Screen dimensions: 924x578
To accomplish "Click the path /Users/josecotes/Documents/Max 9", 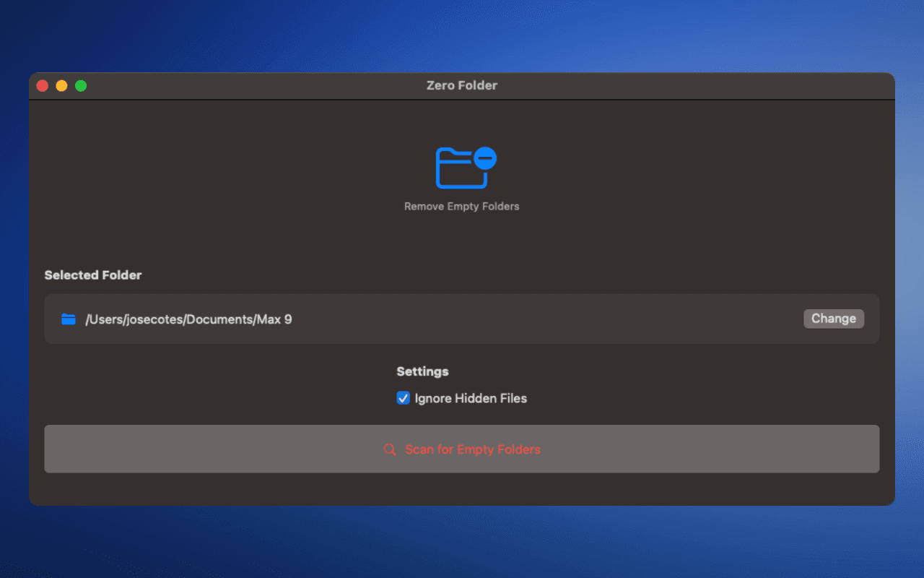I will (188, 319).
